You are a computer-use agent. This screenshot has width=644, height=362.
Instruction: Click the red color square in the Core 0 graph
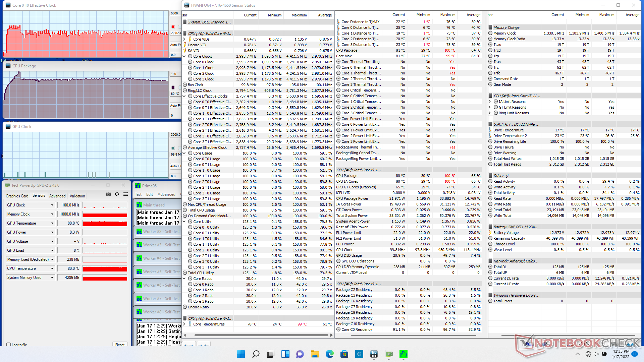coord(173,27)
